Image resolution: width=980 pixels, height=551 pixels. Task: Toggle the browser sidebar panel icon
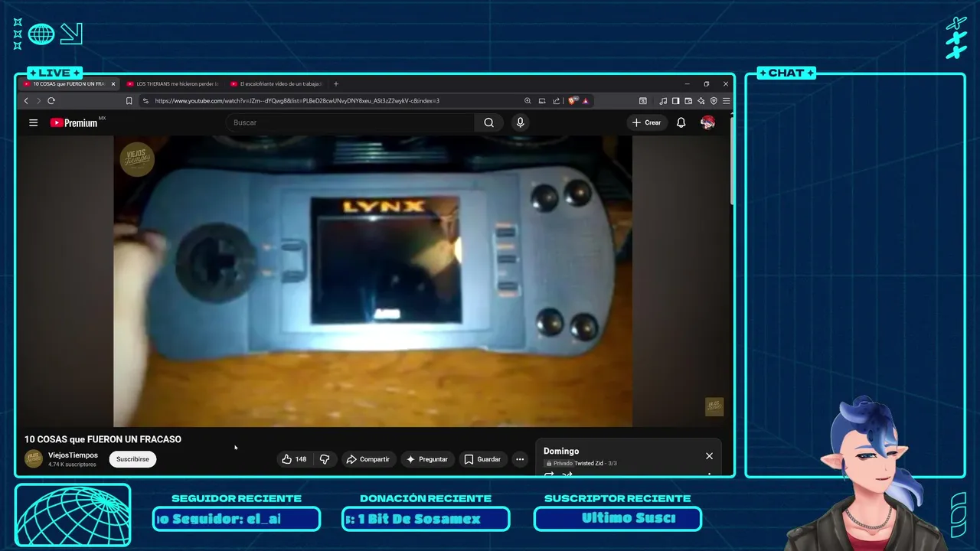pyautogui.click(x=675, y=100)
